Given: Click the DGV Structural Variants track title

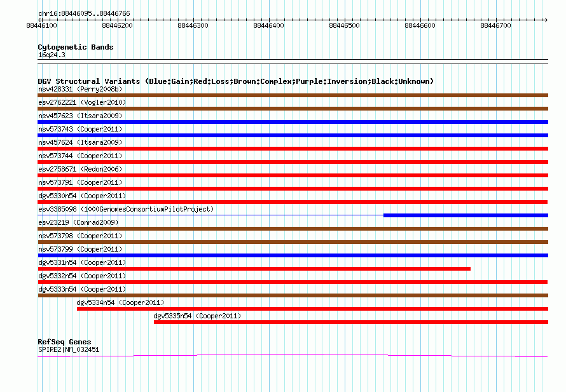Looking at the screenshot, I should 235,81.
